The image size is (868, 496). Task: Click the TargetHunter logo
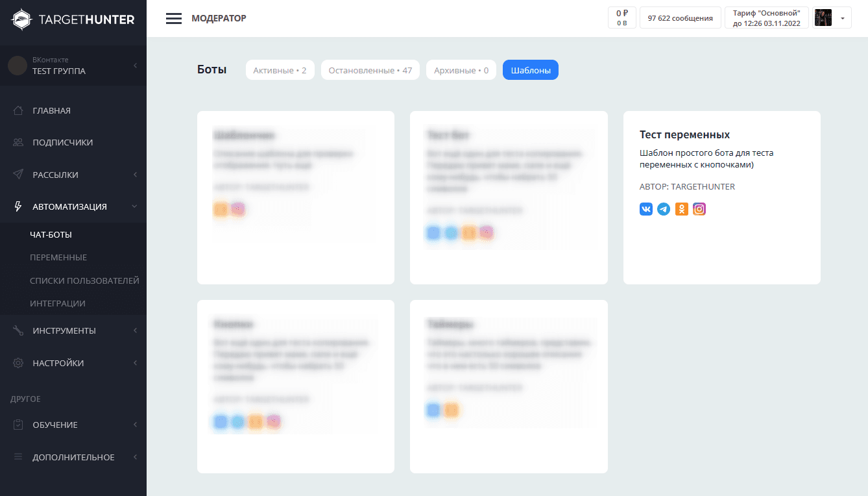(73, 19)
